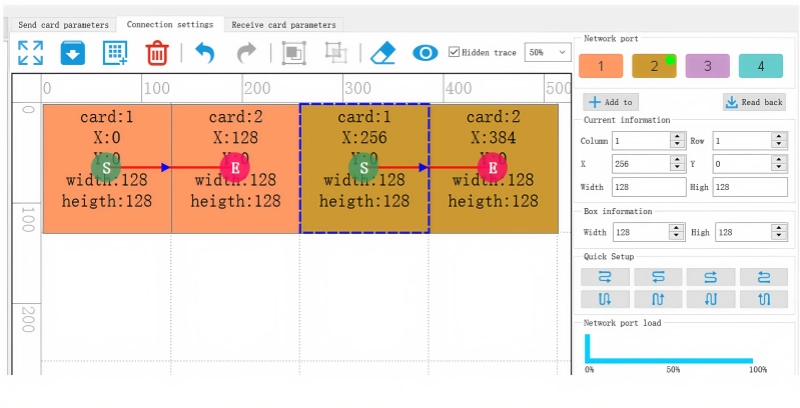800x408 pixels.
Task: Click the blue eye preview icon
Action: pyautogui.click(x=425, y=53)
